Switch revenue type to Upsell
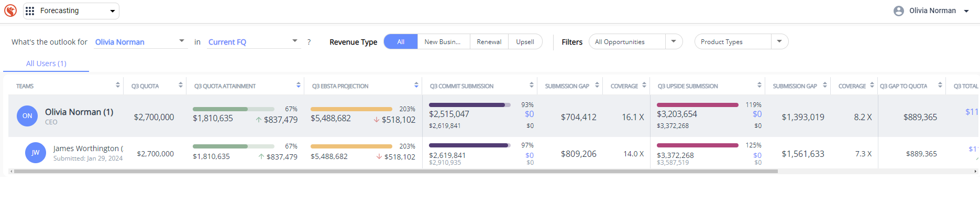 tap(525, 42)
